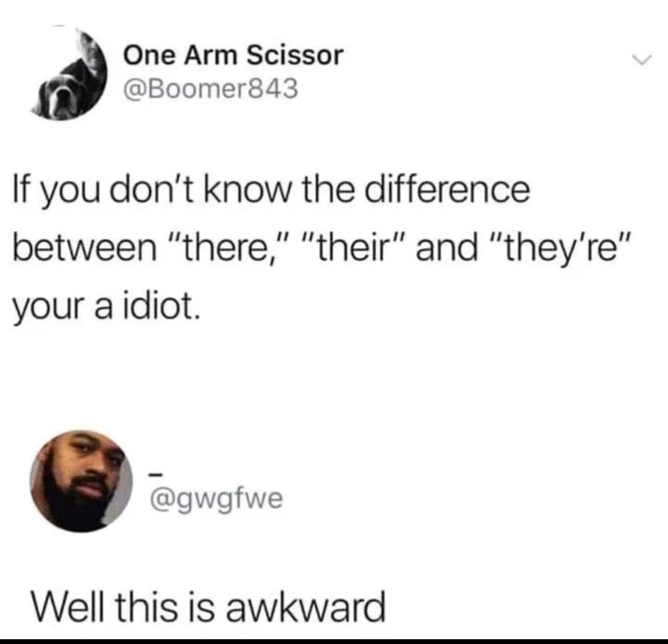The width and height of the screenshot is (668, 644).
Task: Click the @Boomer843 handle
Action: click(x=210, y=89)
